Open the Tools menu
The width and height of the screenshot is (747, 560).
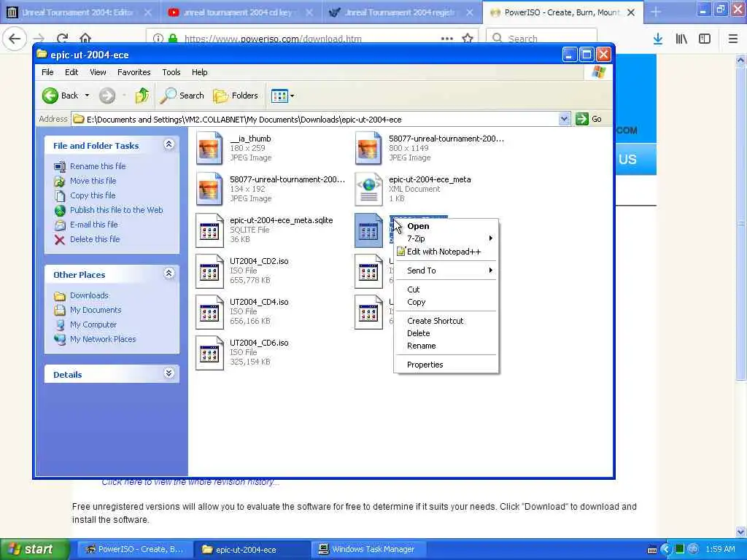coord(171,72)
